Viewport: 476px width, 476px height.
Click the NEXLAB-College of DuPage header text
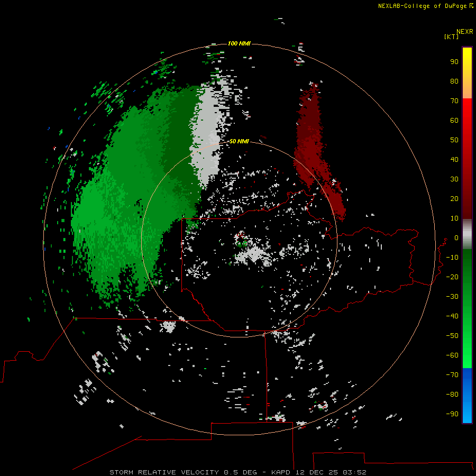[426, 6]
